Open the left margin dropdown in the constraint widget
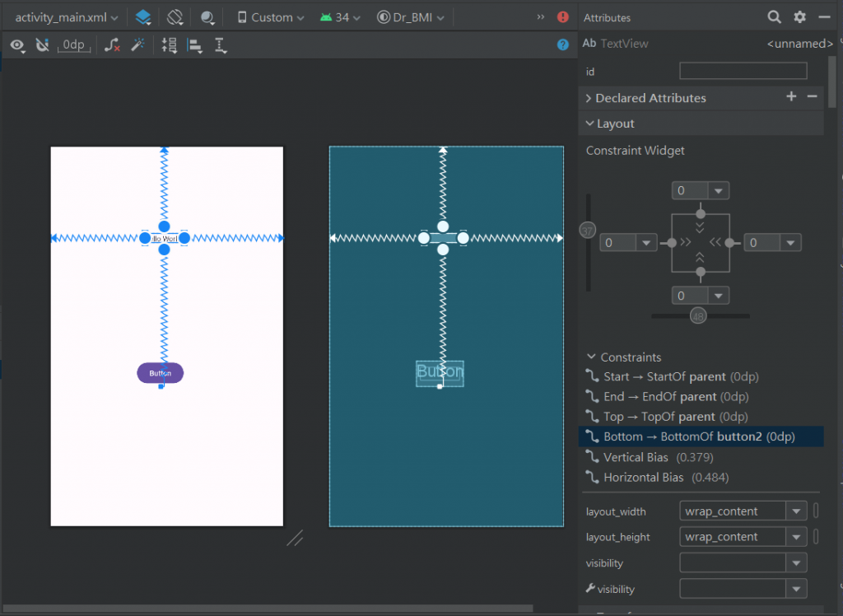The image size is (843, 616). 646,243
